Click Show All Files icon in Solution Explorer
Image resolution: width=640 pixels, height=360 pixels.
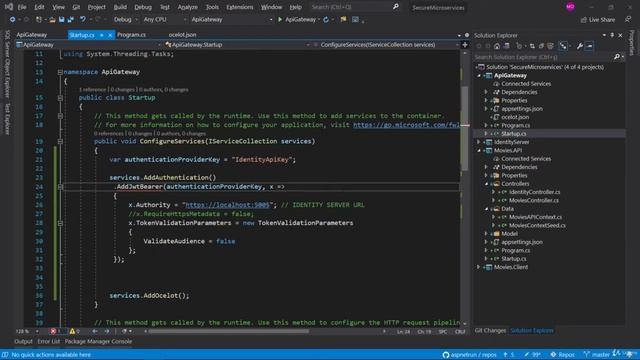pos(550,46)
